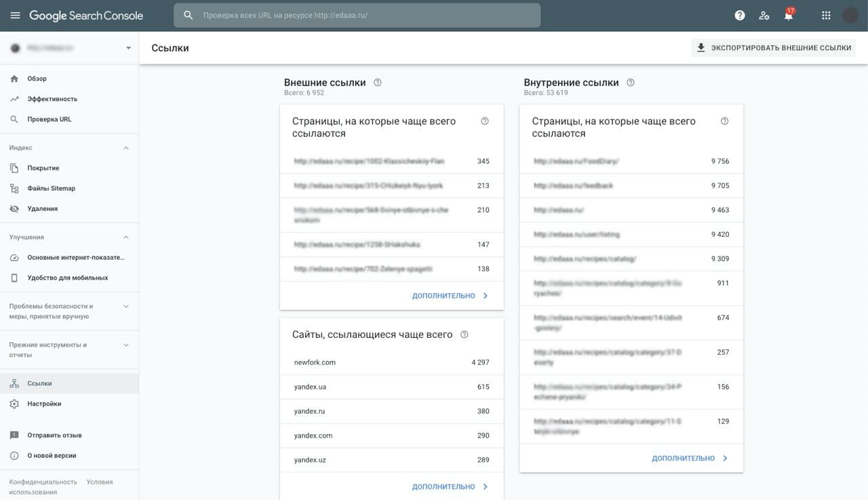Click the user management settings icon
Viewport: 868px width, 500px height.
(x=764, y=16)
